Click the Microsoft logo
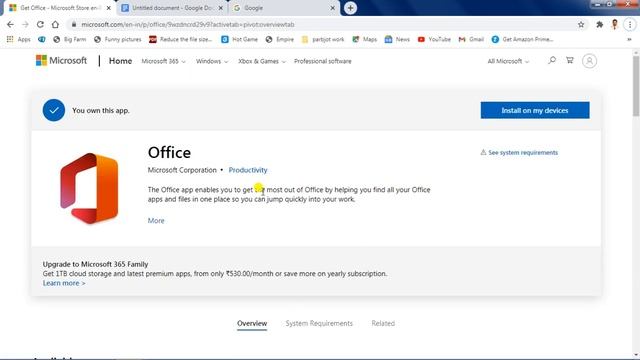The width and height of the screenshot is (640, 360). (x=61, y=60)
